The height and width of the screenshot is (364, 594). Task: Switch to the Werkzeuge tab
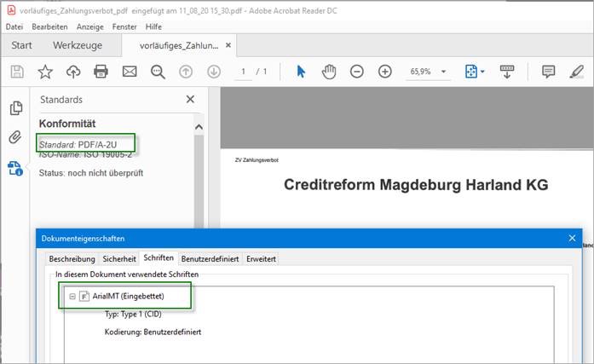coord(78,45)
